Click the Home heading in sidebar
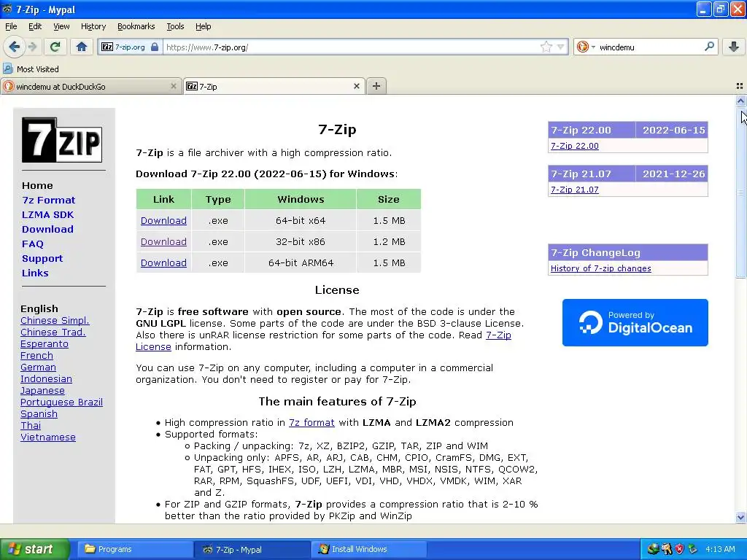The image size is (747, 560). pyautogui.click(x=37, y=185)
